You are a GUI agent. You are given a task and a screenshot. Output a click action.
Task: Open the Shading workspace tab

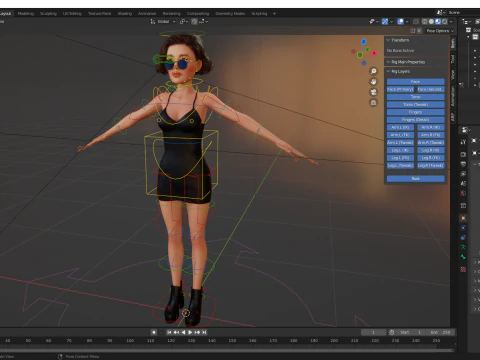[125, 14]
